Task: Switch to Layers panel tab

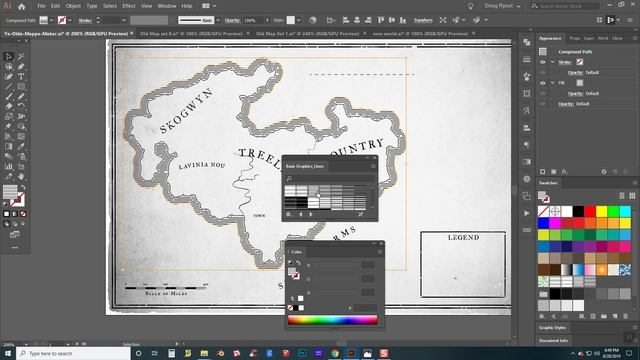Action: (589, 38)
